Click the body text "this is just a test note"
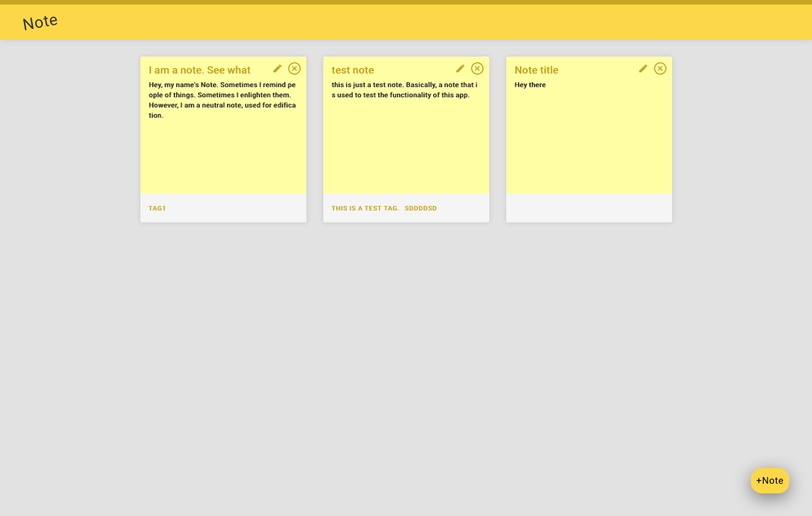This screenshot has width=812, height=516. 404,90
